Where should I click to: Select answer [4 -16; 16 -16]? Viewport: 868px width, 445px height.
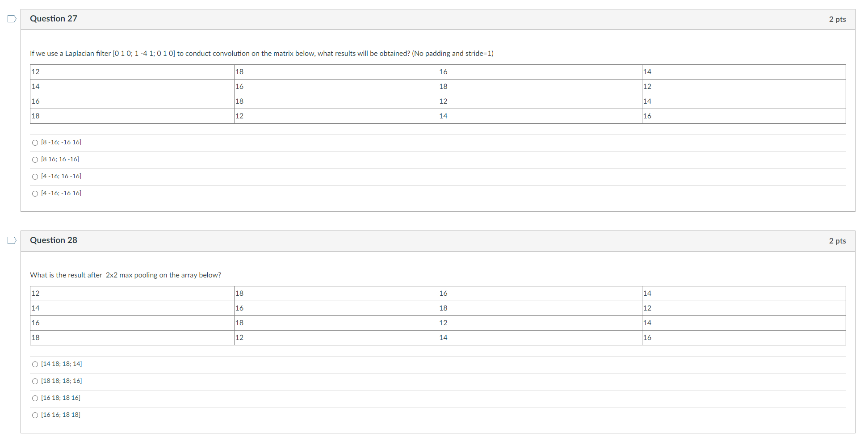tap(35, 176)
